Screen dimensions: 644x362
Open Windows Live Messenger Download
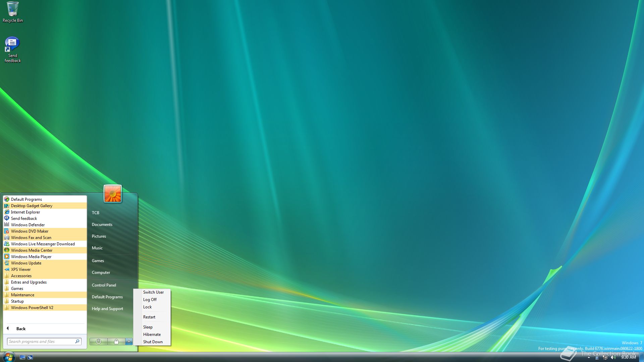[x=45, y=244]
